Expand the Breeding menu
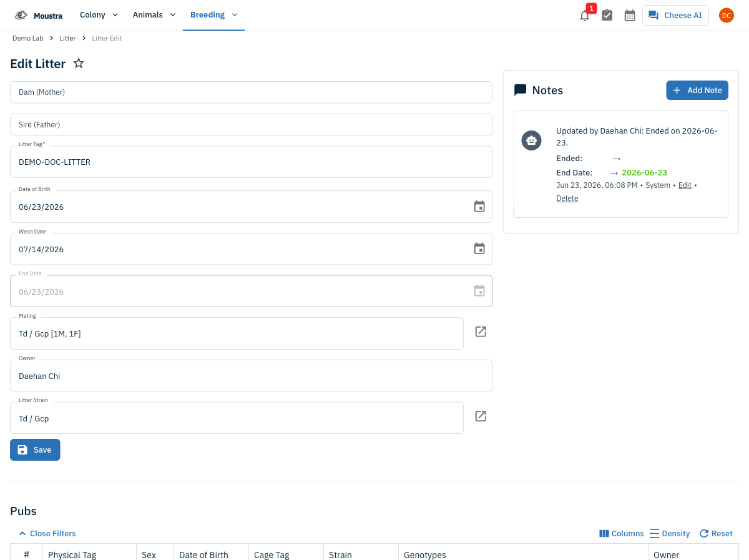749x560 pixels. [213, 15]
